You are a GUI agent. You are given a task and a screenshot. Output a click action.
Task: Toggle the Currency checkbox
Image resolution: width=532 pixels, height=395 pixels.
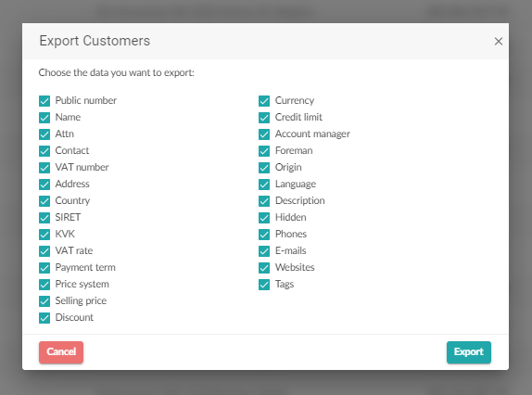(264, 101)
